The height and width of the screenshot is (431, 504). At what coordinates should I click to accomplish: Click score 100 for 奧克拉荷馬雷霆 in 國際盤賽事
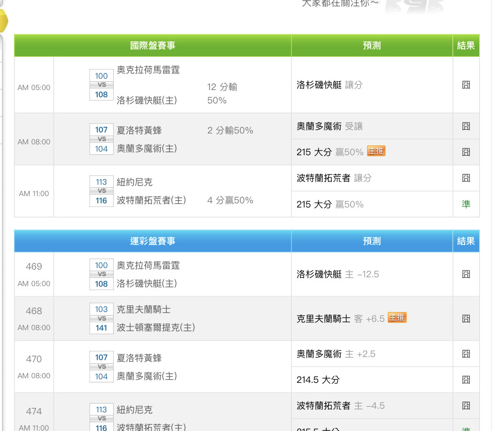[x=101, y=76]
